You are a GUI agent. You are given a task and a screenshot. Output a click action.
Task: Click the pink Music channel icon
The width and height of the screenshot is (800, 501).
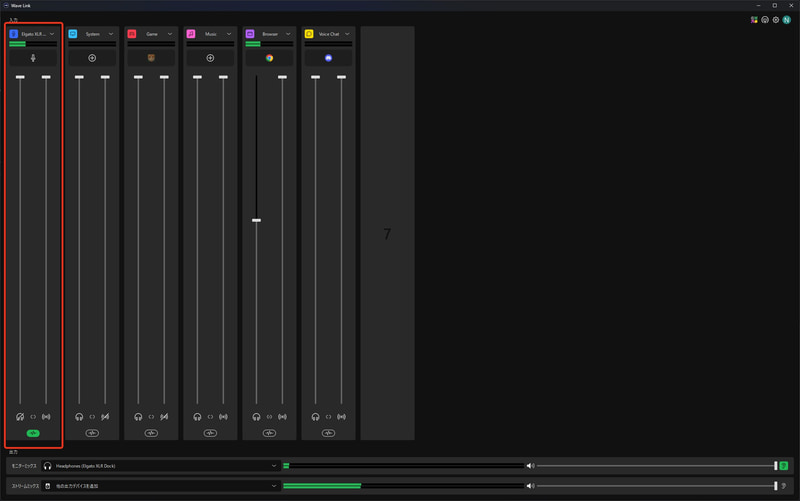coord(191,34)
